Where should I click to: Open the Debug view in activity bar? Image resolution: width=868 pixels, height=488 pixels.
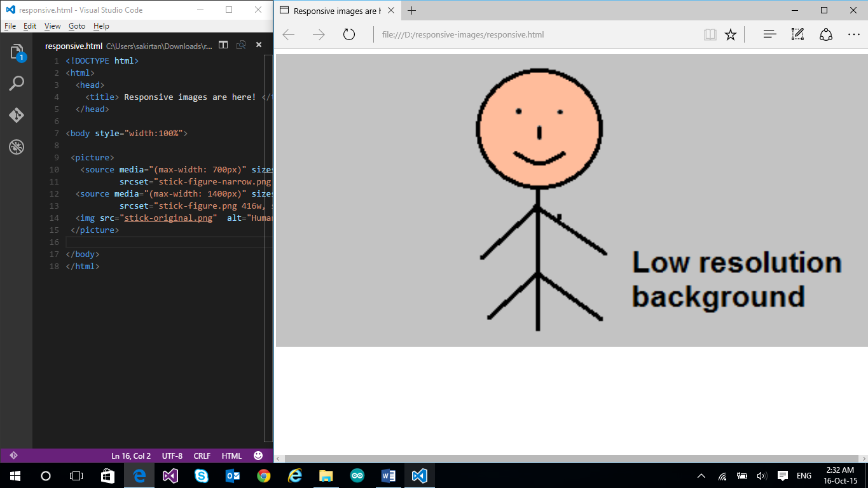click(17, 148)
